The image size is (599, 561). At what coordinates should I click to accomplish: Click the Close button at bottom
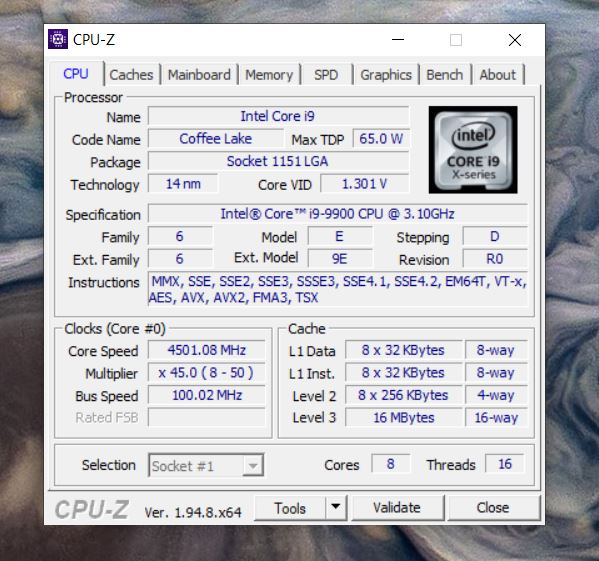tap(493, 508)
